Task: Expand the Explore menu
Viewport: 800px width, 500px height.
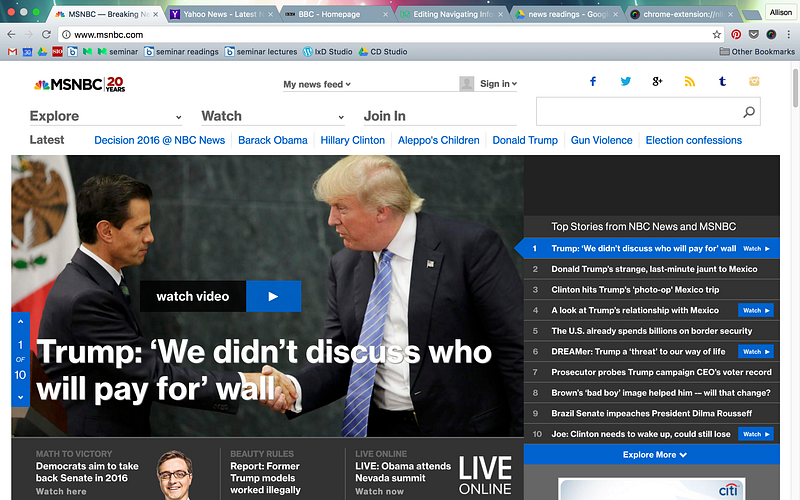Action: (106, 116)
